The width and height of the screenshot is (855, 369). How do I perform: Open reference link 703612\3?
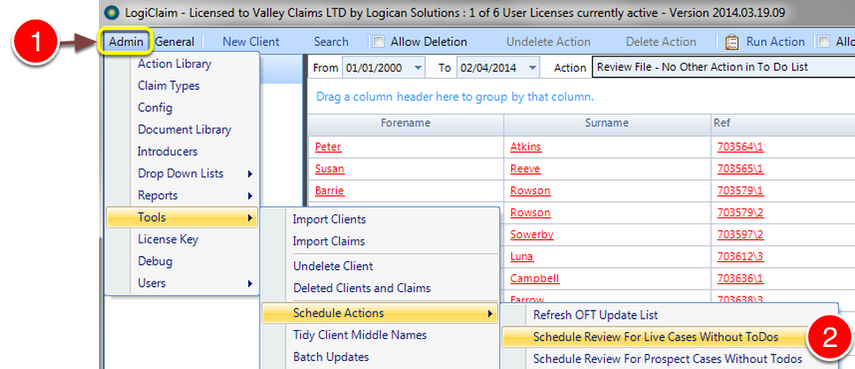click(x=740, y=256)
